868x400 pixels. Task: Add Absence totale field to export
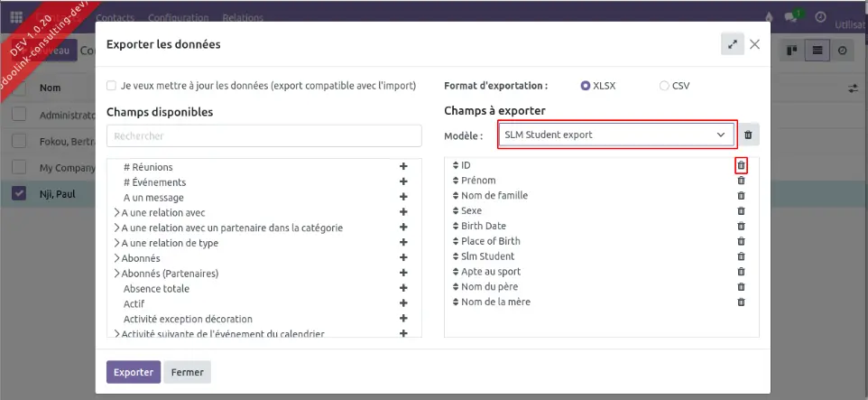403,288
